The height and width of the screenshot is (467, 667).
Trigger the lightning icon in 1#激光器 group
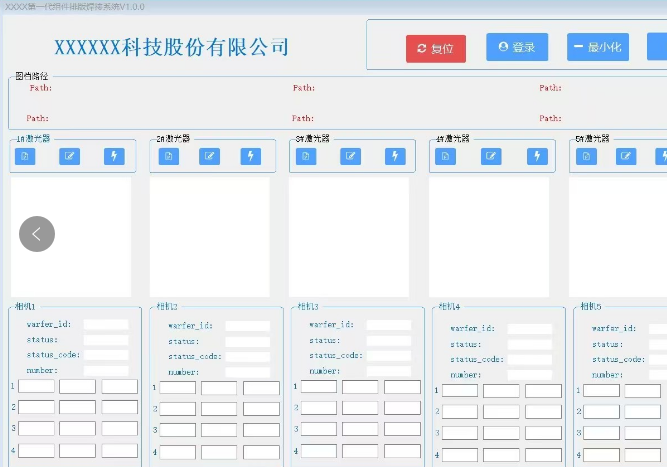coord(114,157)
